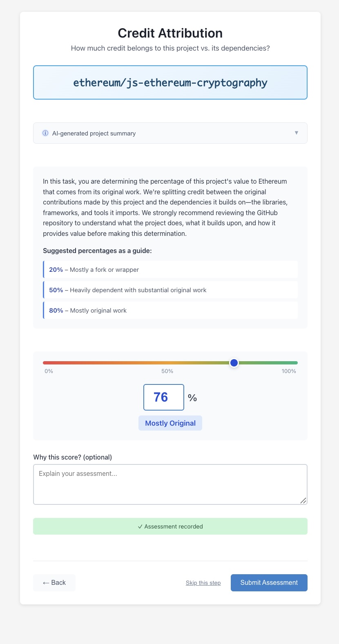Click the slider track at 50% midpoint
339x644 pixels.
tap(170, 363)
